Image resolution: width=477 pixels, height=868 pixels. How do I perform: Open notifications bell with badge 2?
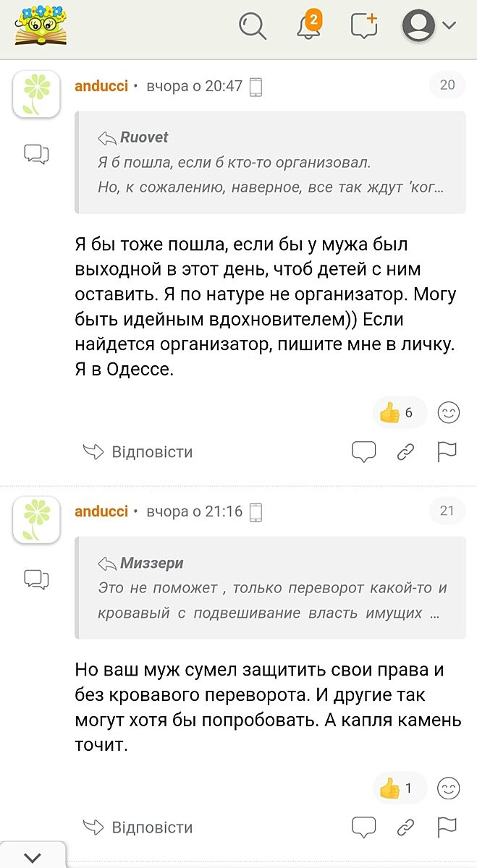(x=309, y=26)
